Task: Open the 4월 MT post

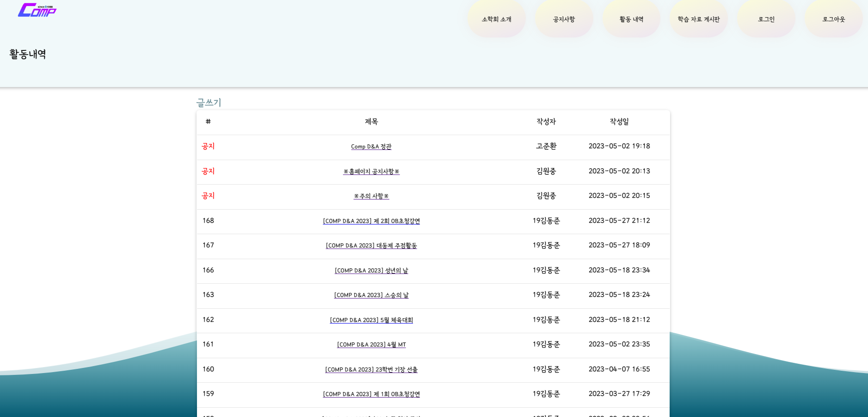Action: click(x=371, y=345)
